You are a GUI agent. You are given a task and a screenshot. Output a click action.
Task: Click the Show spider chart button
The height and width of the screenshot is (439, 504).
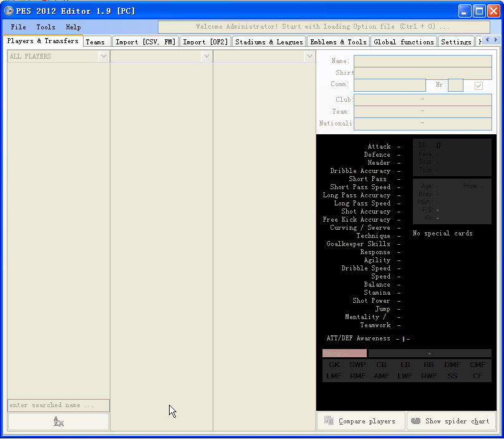coord(451,421)
